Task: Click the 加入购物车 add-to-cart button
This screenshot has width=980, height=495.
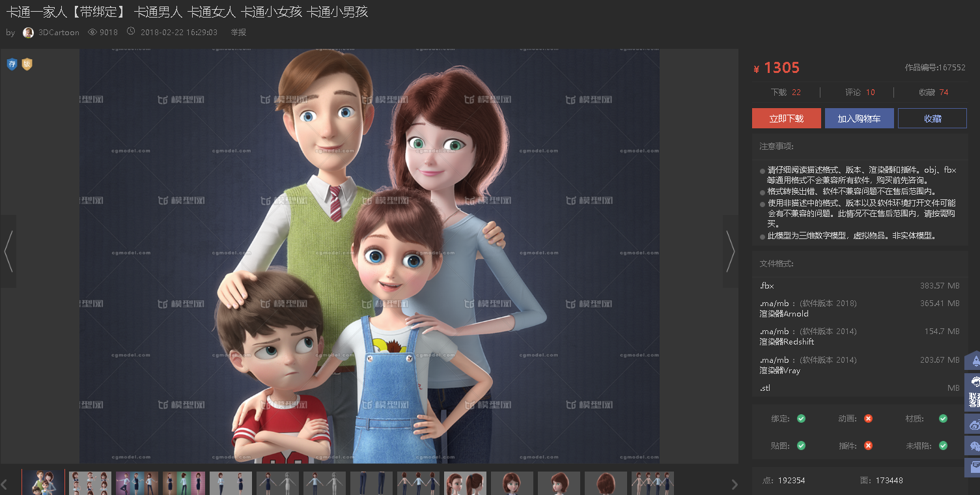Action: 860,119
